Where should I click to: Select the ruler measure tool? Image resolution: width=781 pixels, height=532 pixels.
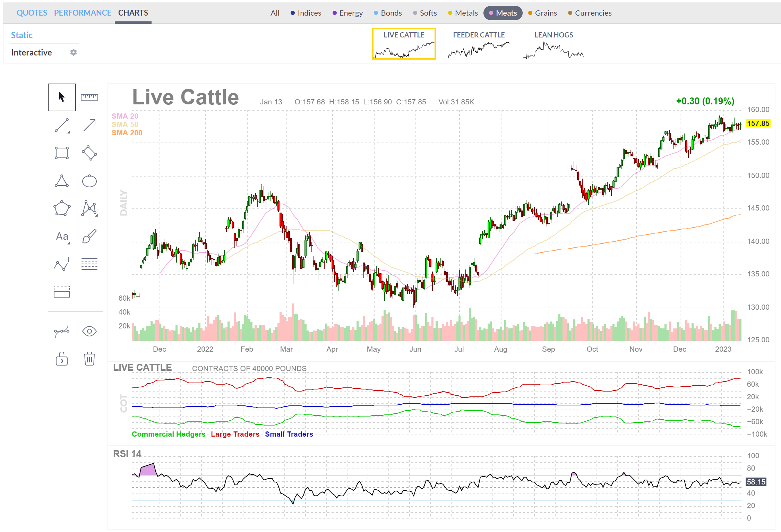[89, 97]
